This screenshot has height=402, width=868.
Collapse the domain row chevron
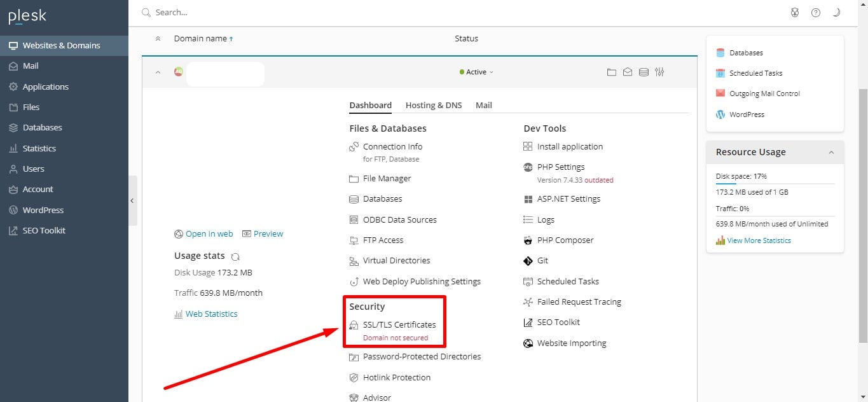pos(158,72)
